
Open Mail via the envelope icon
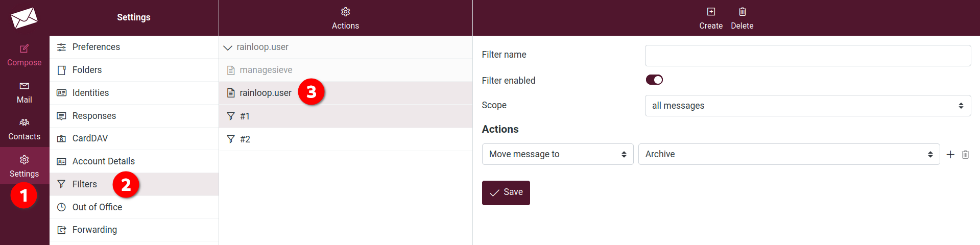(24, 86)
